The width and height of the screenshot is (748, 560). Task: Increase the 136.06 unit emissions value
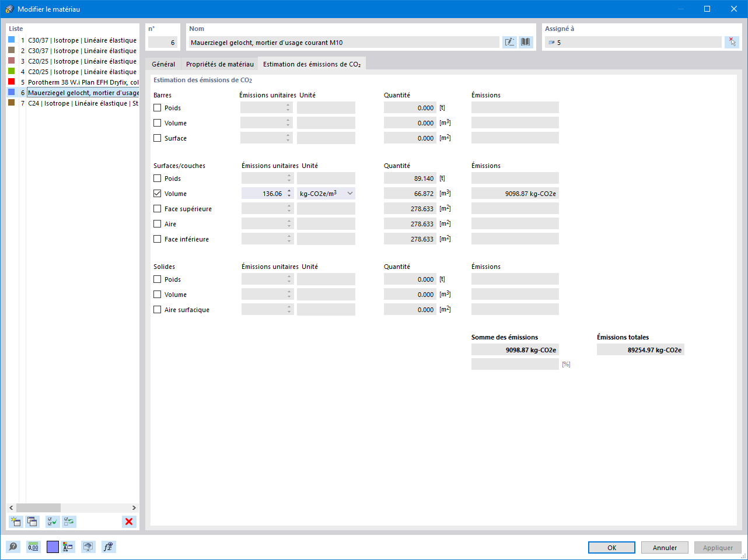point(289,191)
